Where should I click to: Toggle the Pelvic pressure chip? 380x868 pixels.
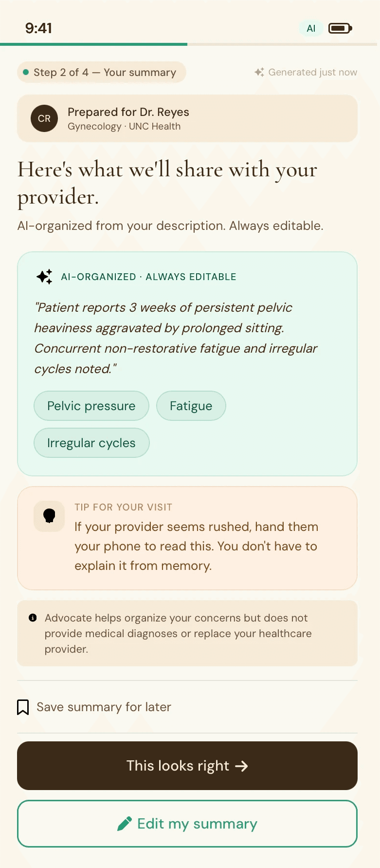tap(91, 406)
